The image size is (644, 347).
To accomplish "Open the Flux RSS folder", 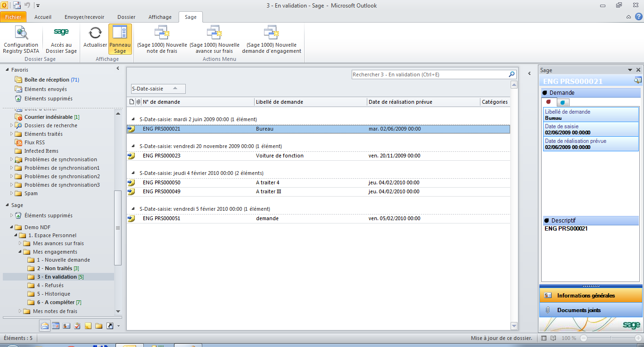I will pyautogui.click(x=34, y=142).
